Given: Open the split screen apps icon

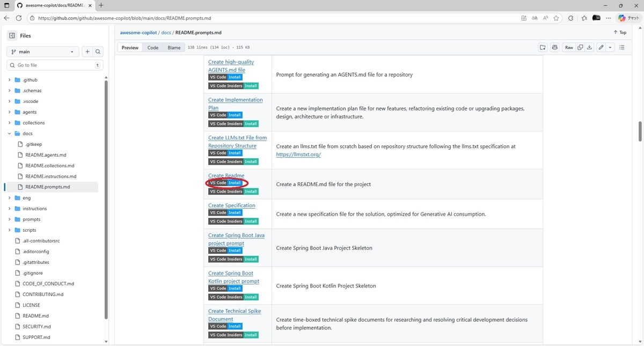Looking at the screenshot, I should pos(524,18).
